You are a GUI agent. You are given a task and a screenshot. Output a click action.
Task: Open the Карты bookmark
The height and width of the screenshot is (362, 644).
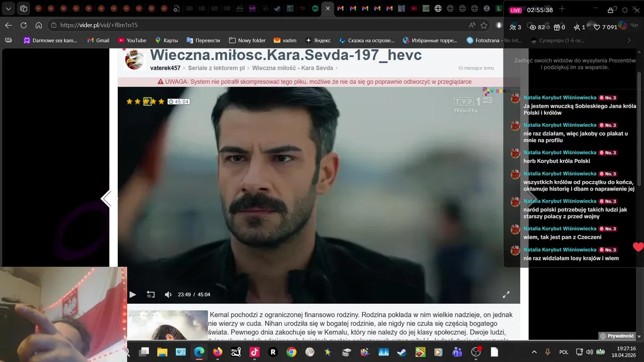[x=166, y=40]
